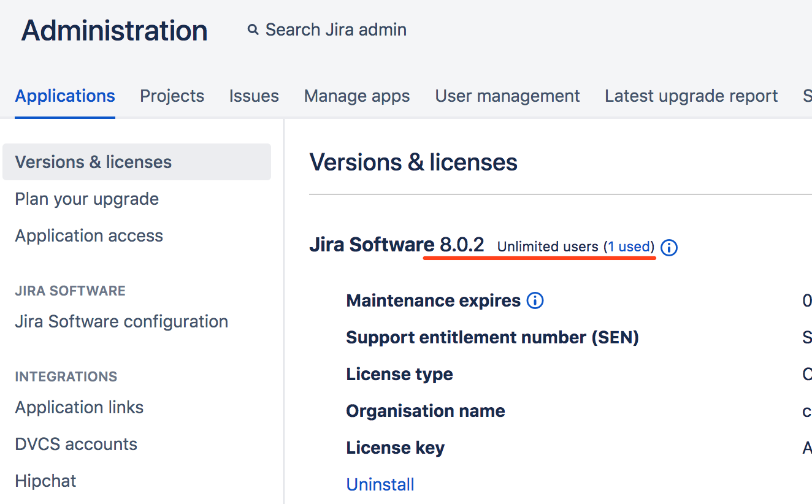Open the Hipchat integration page

point(45,481)
